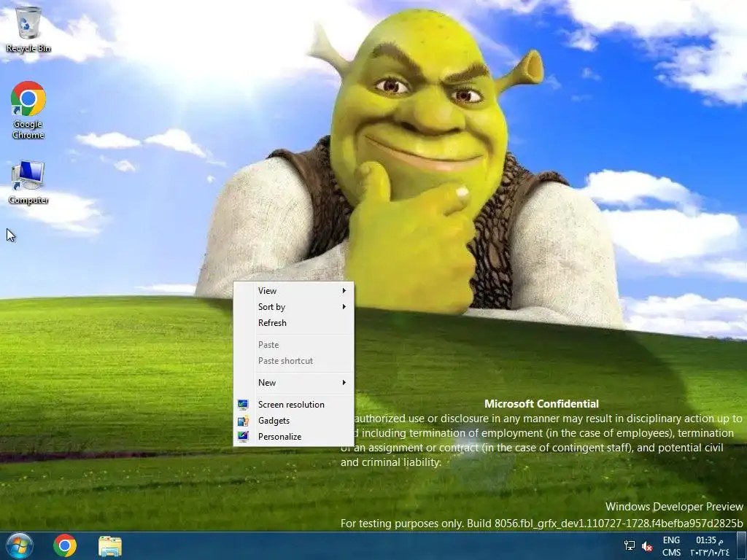This screenshot has width=747, height=560.
Task: Open the network status tray icon
Action: (630, 545)
